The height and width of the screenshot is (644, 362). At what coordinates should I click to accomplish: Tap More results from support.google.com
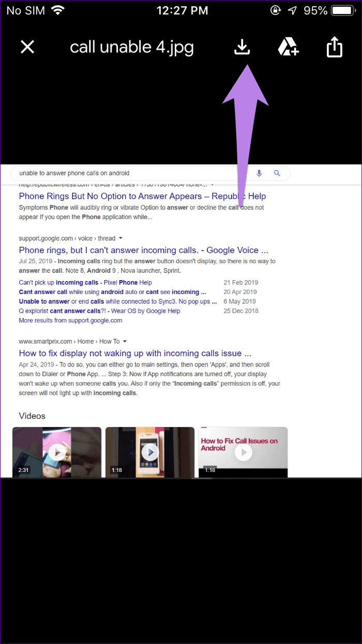(x=70, y=320)
